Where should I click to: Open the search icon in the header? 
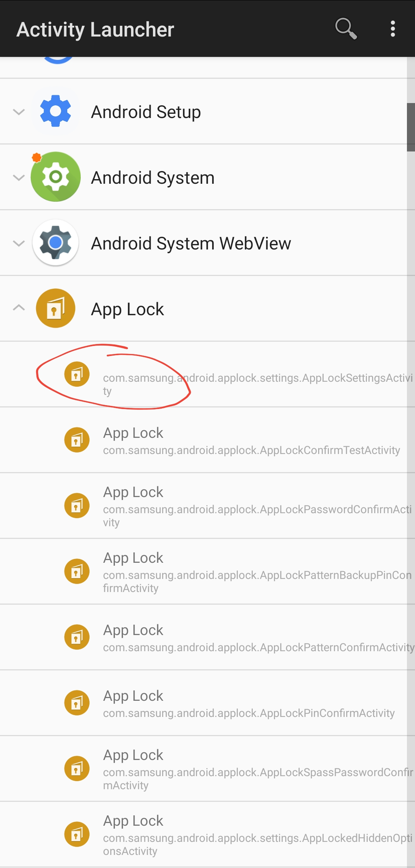pos(346,29)
